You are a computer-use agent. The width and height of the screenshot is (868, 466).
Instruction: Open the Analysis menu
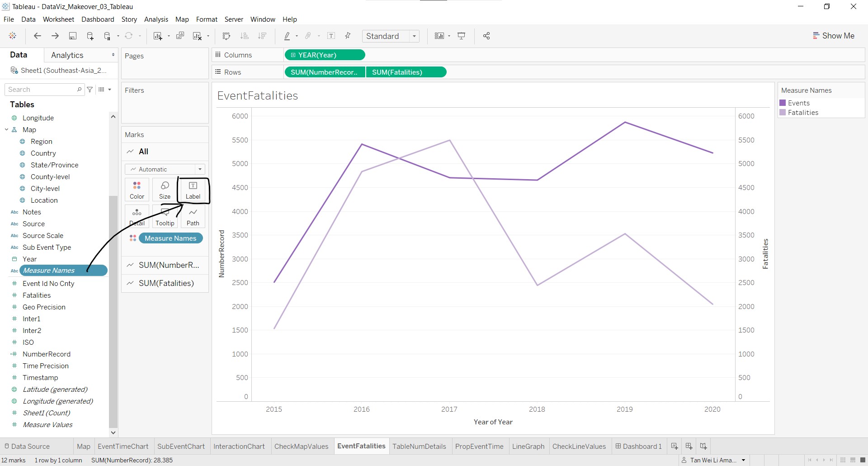[156, 19]
